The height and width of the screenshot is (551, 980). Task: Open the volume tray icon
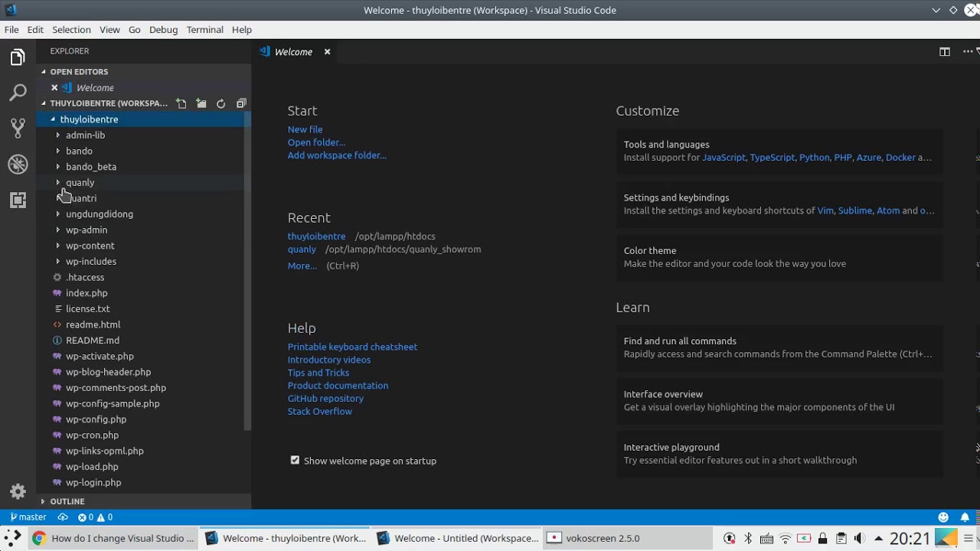(x=860, y=538)
